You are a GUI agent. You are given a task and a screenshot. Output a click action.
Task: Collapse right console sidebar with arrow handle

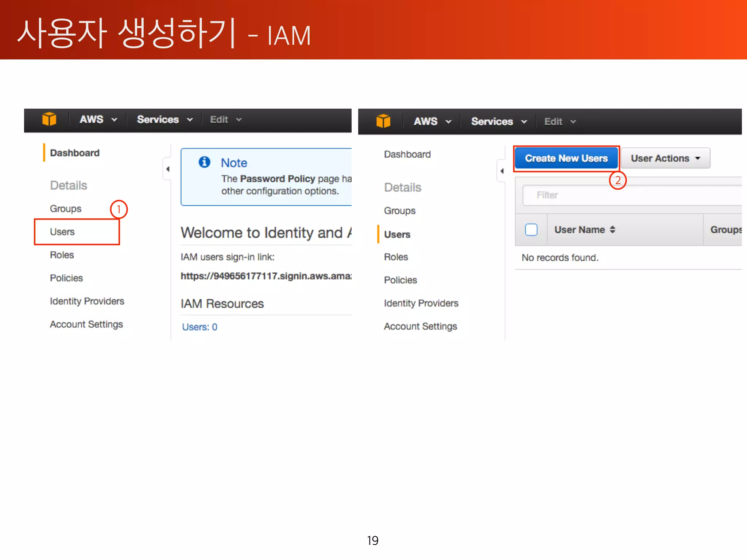[502, 171]
